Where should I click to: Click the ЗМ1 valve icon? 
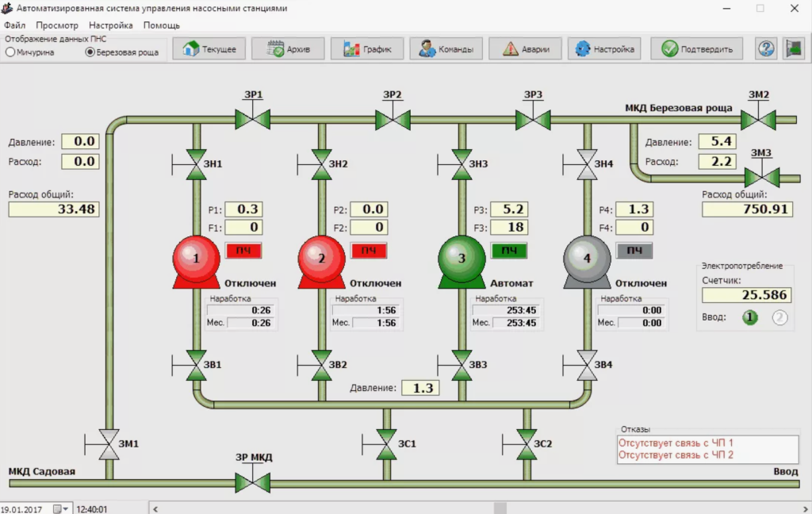[x=109, y=444]
